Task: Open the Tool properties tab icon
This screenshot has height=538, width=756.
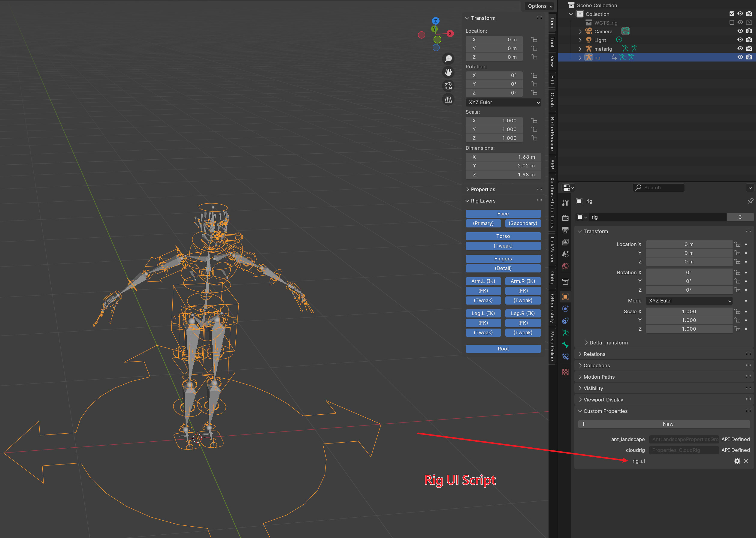Action: coord(565,203)
